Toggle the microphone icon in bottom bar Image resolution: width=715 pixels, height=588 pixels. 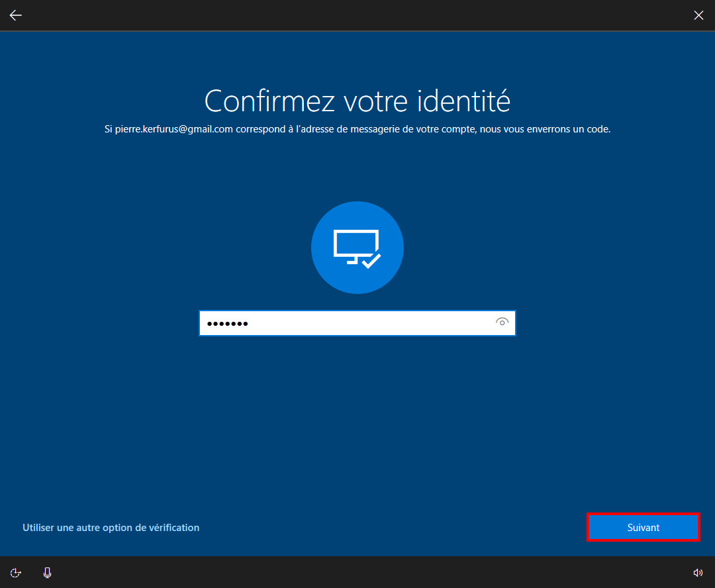point(48,573)
